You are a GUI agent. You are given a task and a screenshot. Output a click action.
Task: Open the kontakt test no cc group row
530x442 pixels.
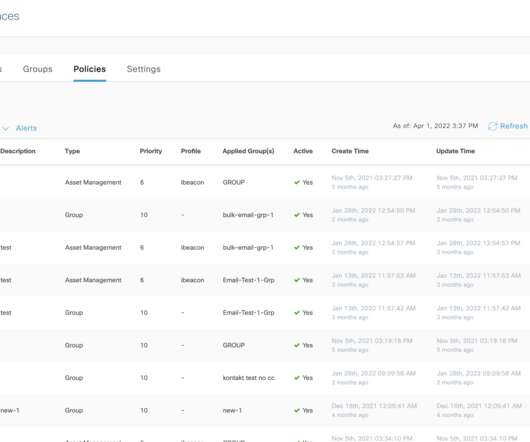click(265, 378)
